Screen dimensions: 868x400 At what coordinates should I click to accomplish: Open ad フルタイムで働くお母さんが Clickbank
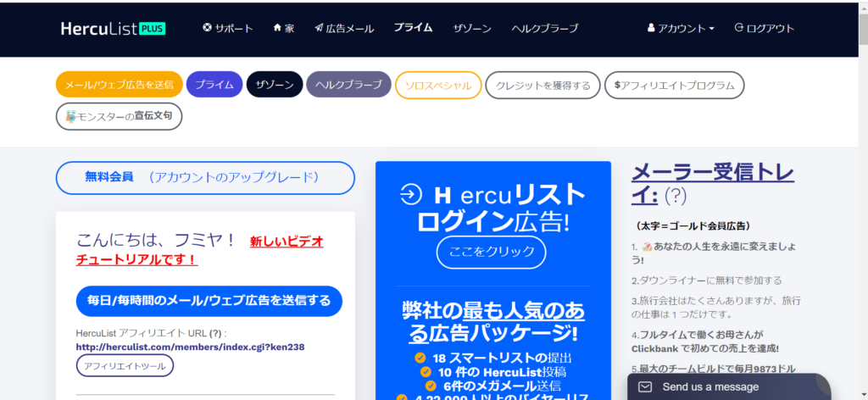(705, 342)
